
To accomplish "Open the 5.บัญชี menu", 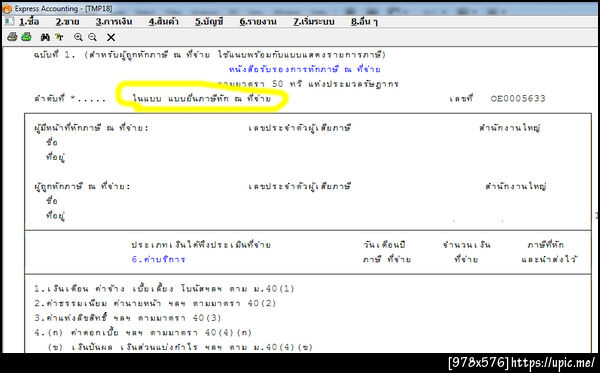I will tap(209, 22).
